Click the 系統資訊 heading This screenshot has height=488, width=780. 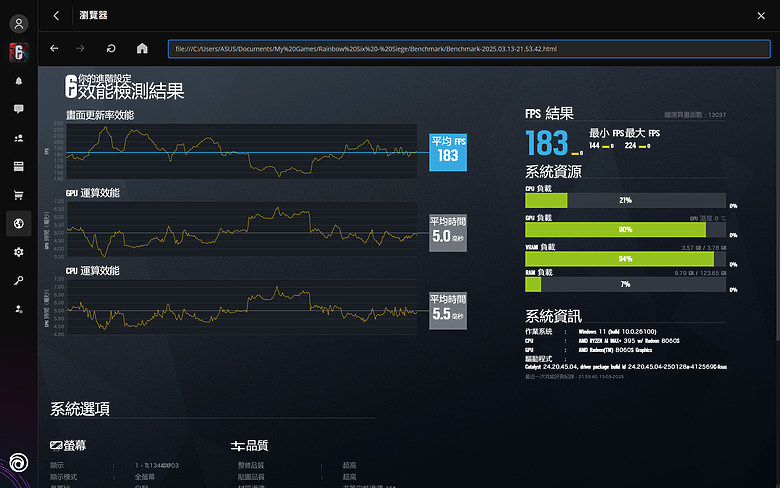(x=553, y=316)
